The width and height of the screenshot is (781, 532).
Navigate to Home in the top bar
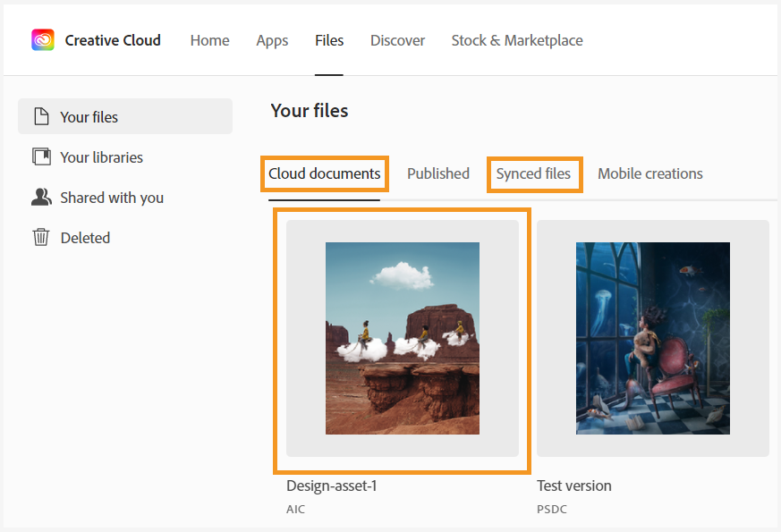tap(209, 40)
